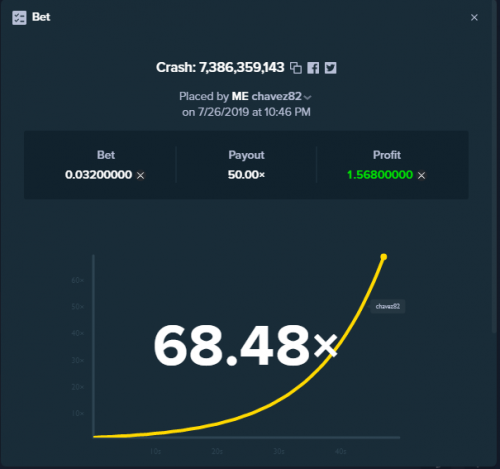
Task: Select the profit value 1.56800000
Action: [x=380, y=175]
